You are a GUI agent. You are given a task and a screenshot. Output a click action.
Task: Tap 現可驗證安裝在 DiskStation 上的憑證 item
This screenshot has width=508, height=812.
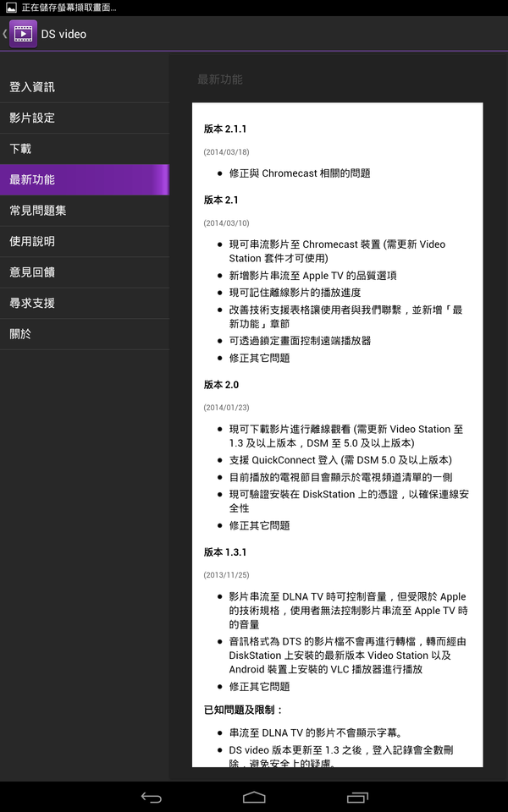(x=349, y=502)
